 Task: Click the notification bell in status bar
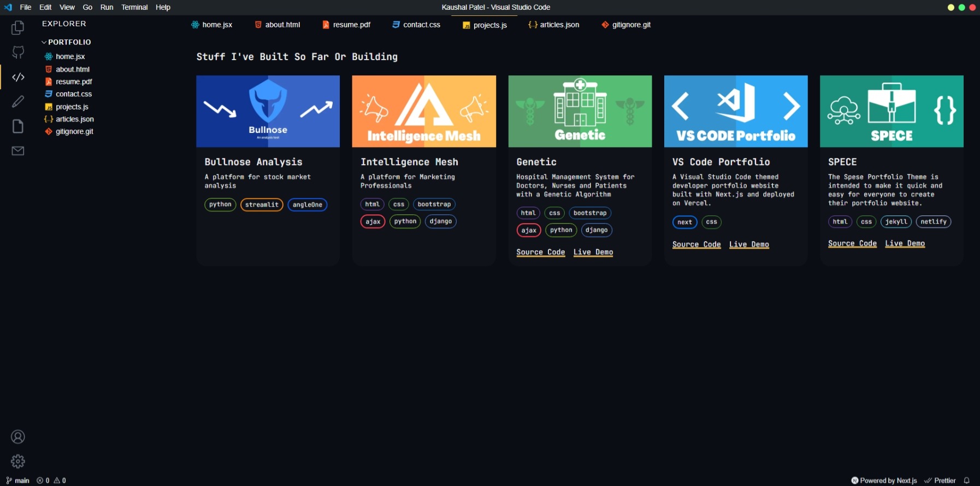[966, 481]
